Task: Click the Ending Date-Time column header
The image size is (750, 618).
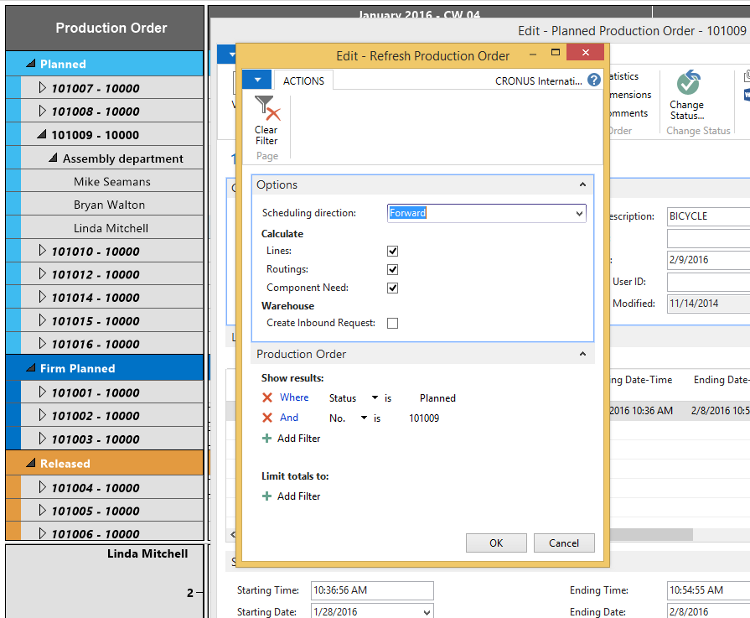Action: pyautogui.click(x=722, y=380)
